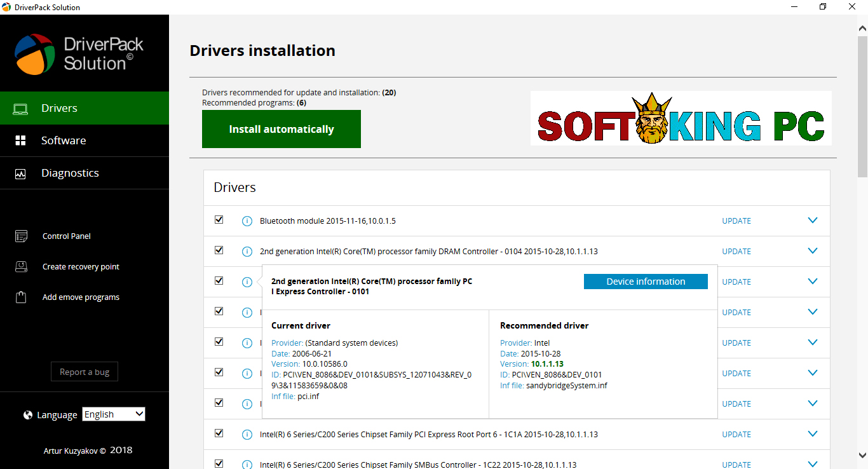
Task: Click info icon beside PCI Express Controller popup
Action: pos(247,282)
